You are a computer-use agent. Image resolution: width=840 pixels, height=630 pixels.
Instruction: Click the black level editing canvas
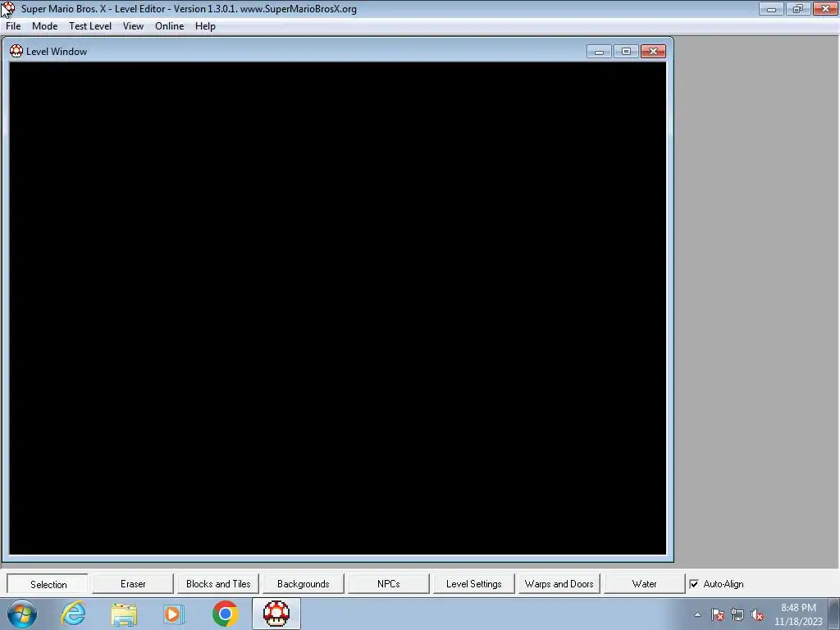[337, 308]
